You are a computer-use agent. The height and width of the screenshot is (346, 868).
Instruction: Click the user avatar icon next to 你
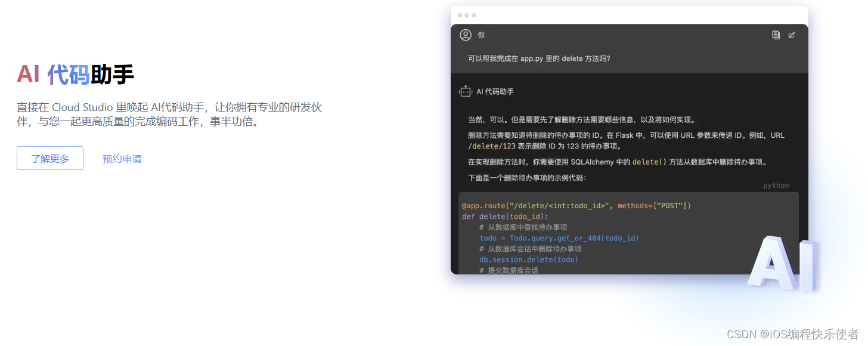466,35
